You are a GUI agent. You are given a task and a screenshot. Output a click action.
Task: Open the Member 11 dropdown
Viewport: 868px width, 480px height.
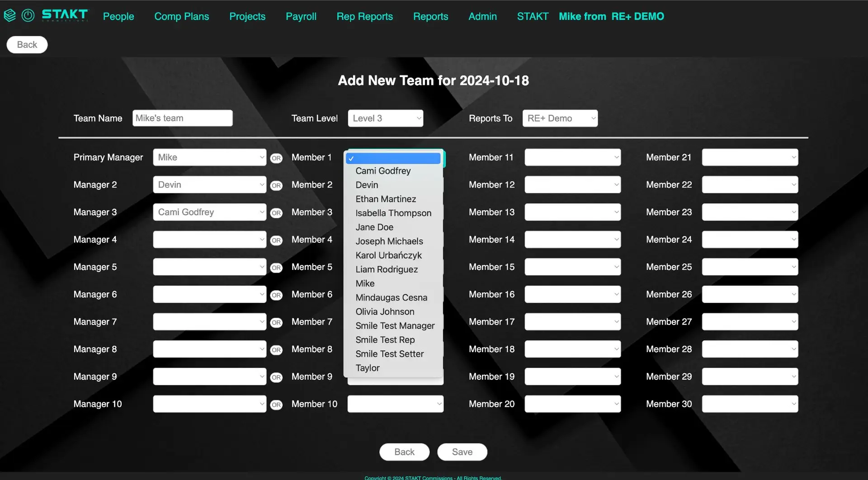click(x=573, y=157)
